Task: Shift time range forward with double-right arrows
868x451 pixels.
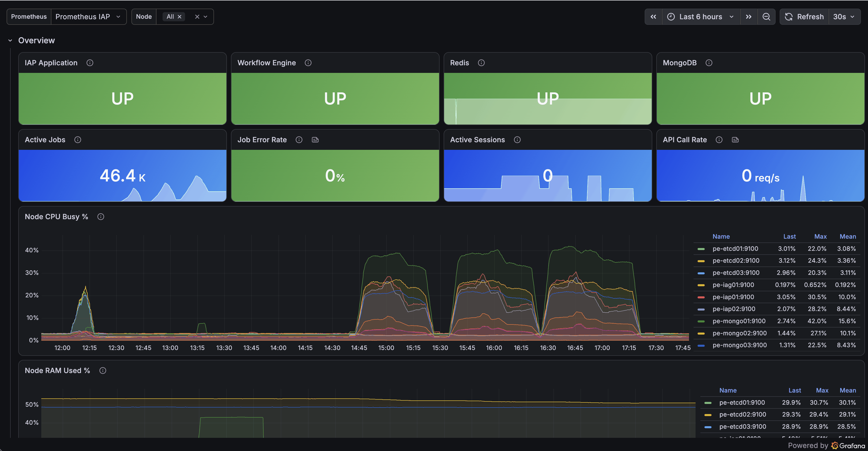Action: click(749, 16)
